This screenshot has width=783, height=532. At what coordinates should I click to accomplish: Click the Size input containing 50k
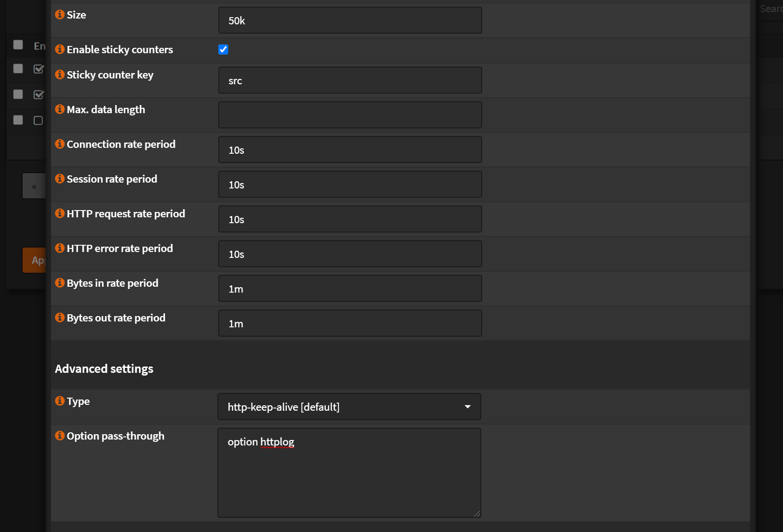point(350,20)
